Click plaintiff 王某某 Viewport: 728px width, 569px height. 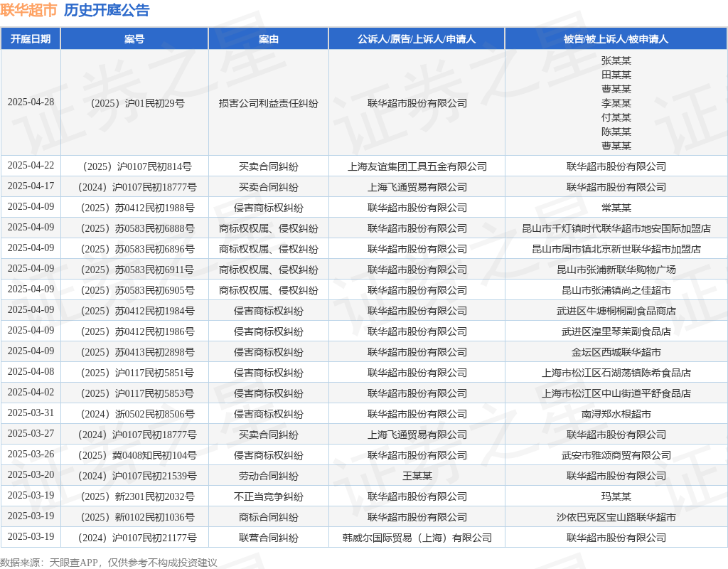(x=417, y=476)
